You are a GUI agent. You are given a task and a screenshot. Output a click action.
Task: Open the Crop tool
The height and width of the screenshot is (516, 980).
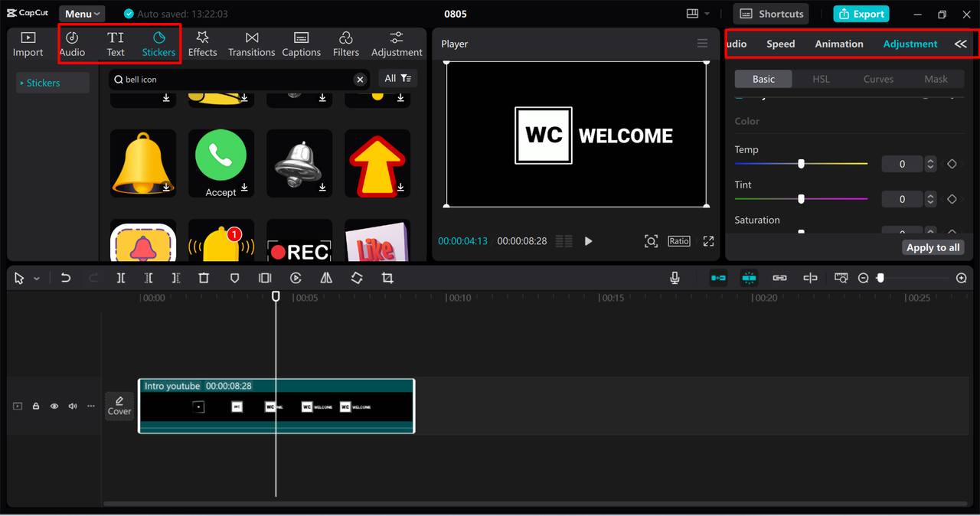387,278
